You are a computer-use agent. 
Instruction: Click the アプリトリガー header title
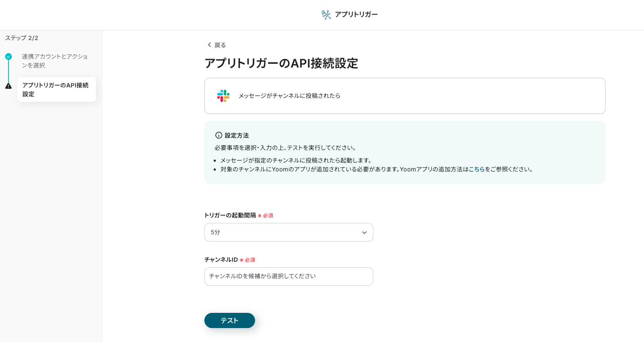click(356, 14)
